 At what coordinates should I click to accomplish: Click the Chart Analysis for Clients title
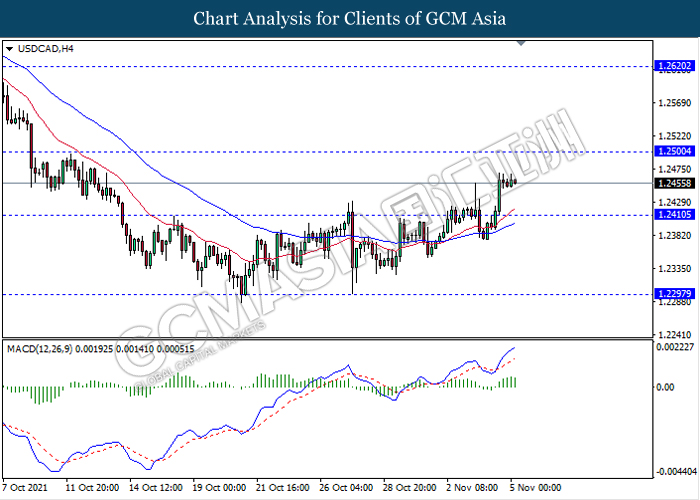tap(350, 19)
